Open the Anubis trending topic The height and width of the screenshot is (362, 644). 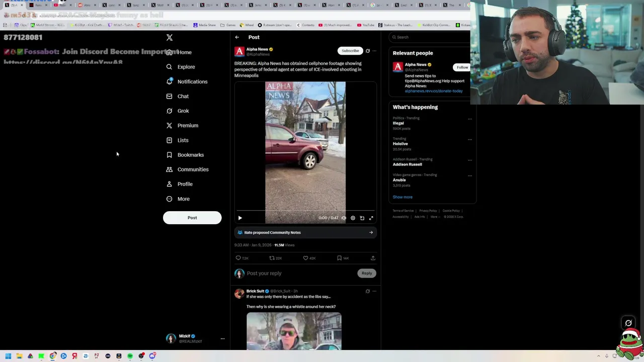click(x=399, y=180)
